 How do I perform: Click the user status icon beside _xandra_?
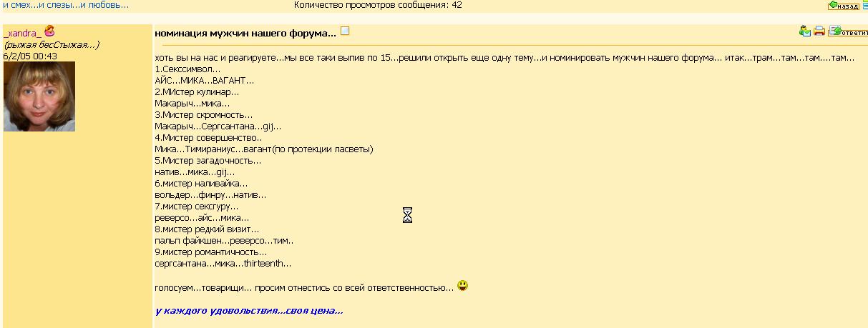click(49, 31)
